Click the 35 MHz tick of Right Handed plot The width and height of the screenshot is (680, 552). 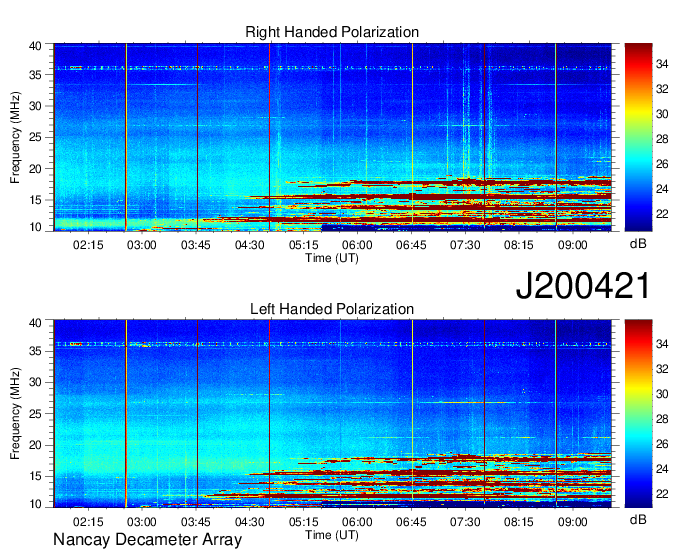[x=35, y=75]
